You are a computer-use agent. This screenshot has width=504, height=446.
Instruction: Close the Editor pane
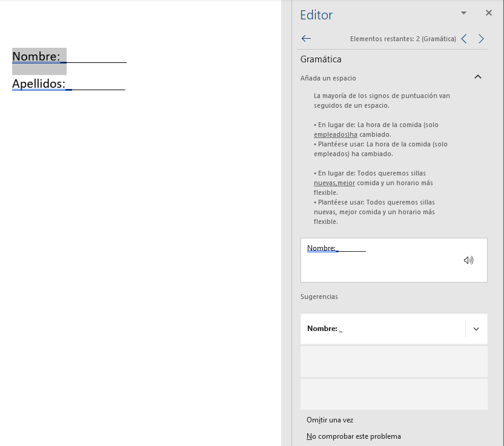tap(488, 12)
